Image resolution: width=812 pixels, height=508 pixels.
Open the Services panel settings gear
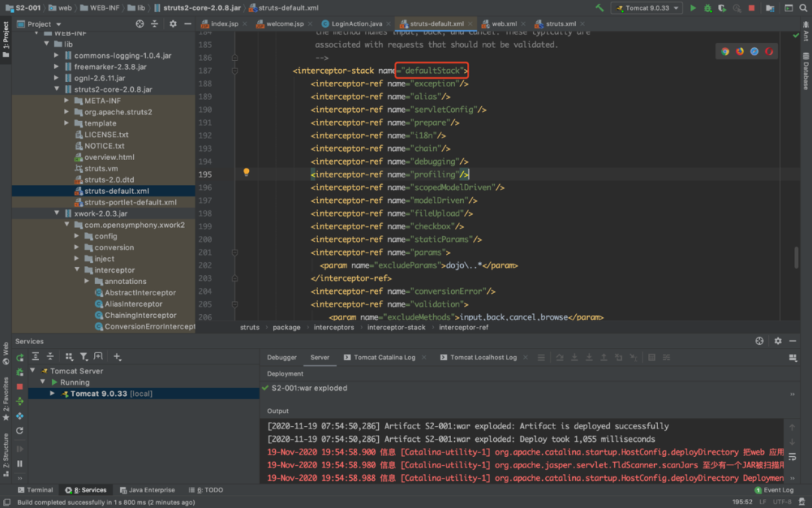(778, 340)
